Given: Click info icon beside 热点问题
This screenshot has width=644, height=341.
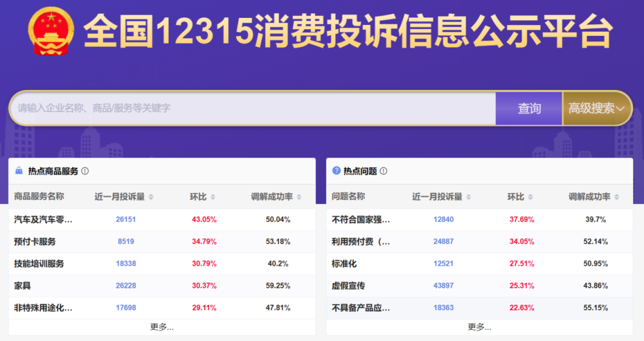Looking at the screenshot, I should [x=383, y=171].
